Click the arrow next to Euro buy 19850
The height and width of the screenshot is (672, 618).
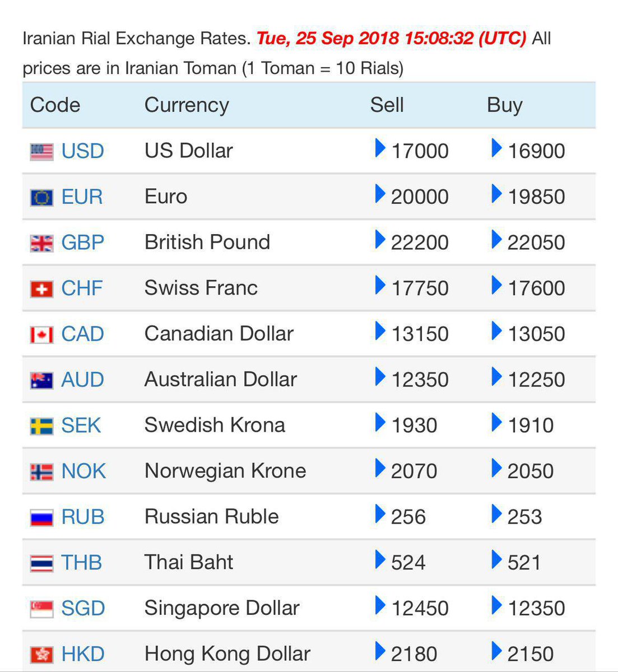496,194
